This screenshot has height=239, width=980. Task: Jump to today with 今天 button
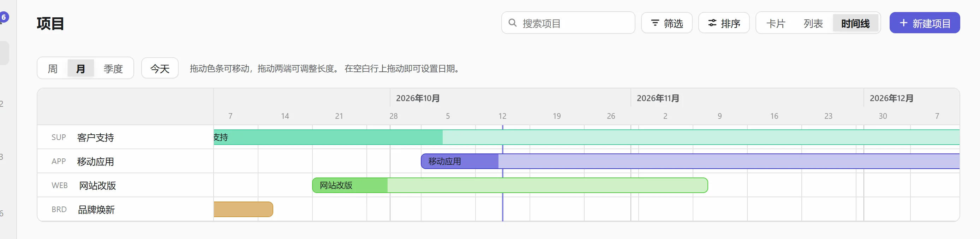(x=160, y=68)
